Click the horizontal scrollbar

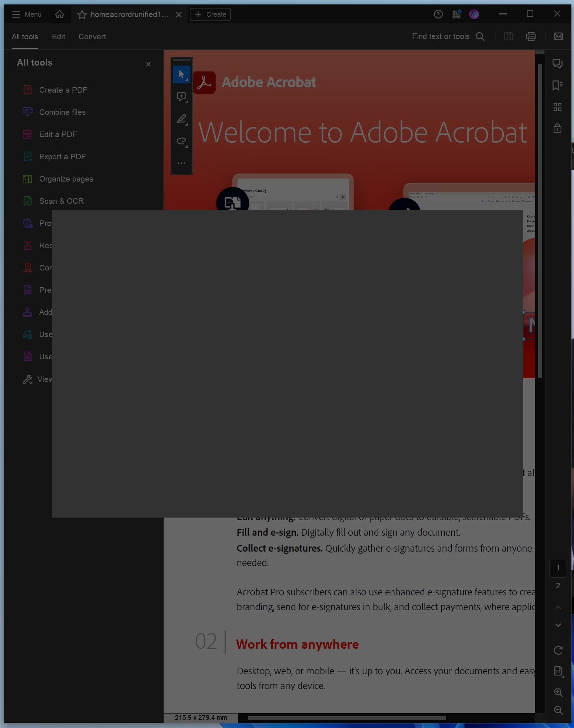[x=347, y=718]
